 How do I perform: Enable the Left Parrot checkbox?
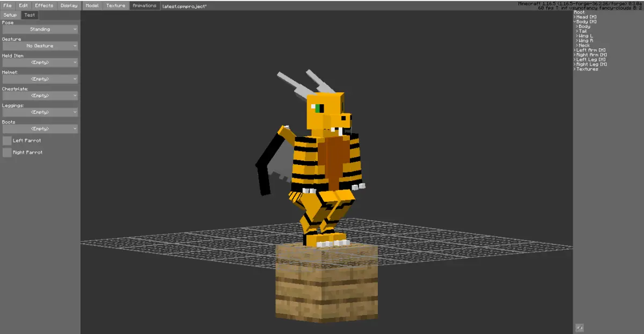(7, 141)
